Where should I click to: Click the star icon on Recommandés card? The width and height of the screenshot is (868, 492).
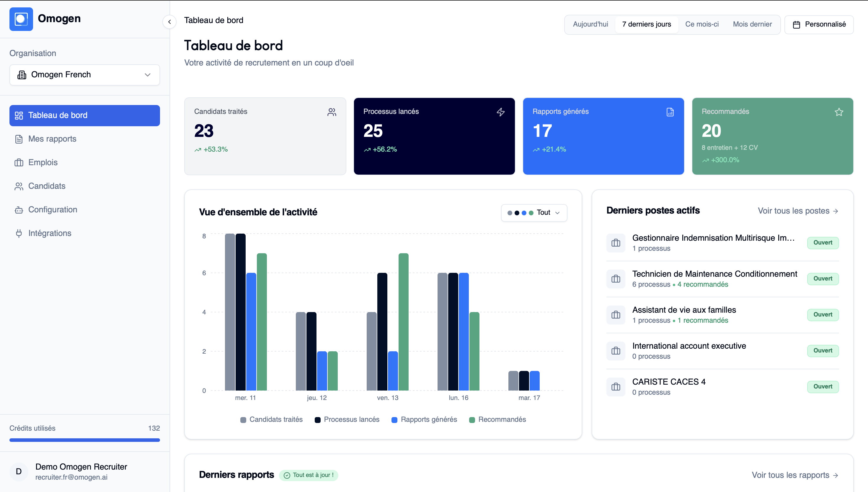tap(838, 112)
